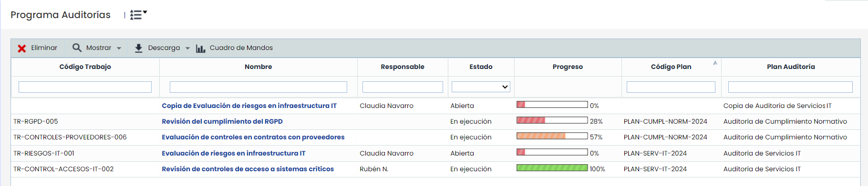This screenshot has height=186, width=868.
Task: Click the magnifying glass Mostrar icon
Action: [77, 48]
